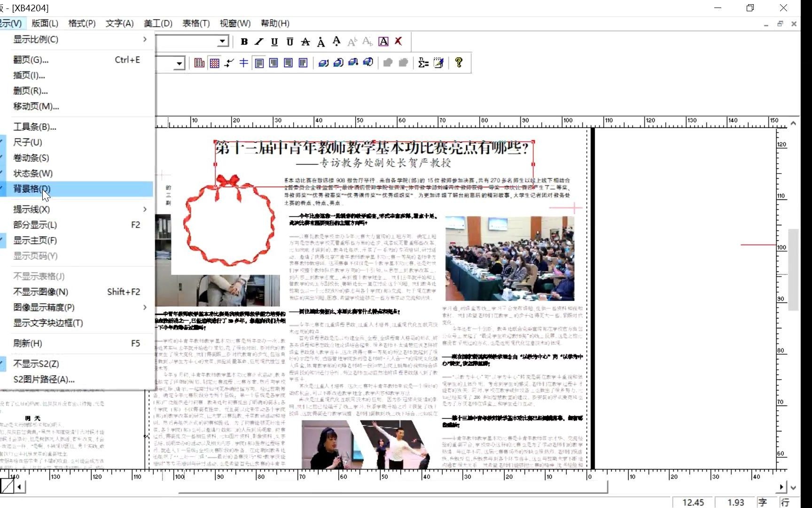Open the font combo box dropdown arrow

click(x=221, y=41)
